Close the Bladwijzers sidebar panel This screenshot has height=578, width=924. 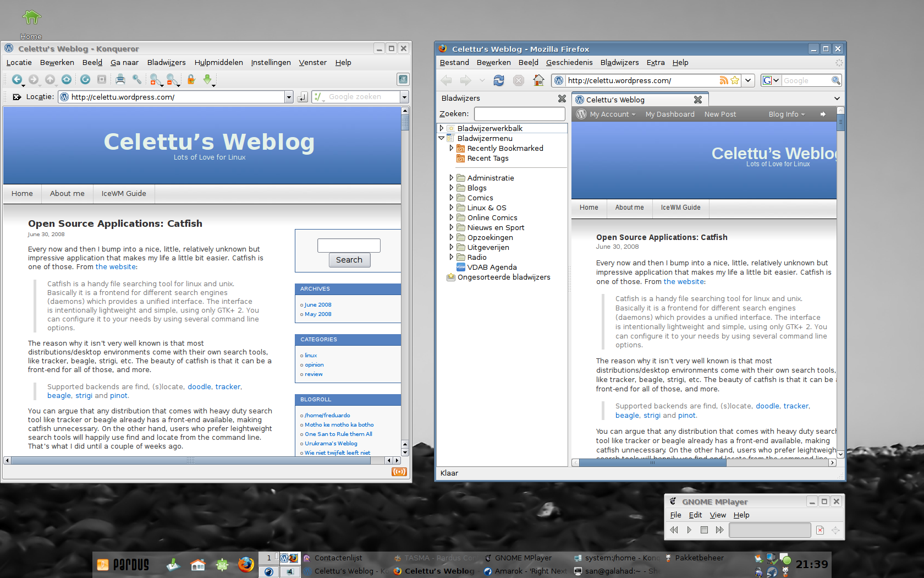[x=562, y=99]
